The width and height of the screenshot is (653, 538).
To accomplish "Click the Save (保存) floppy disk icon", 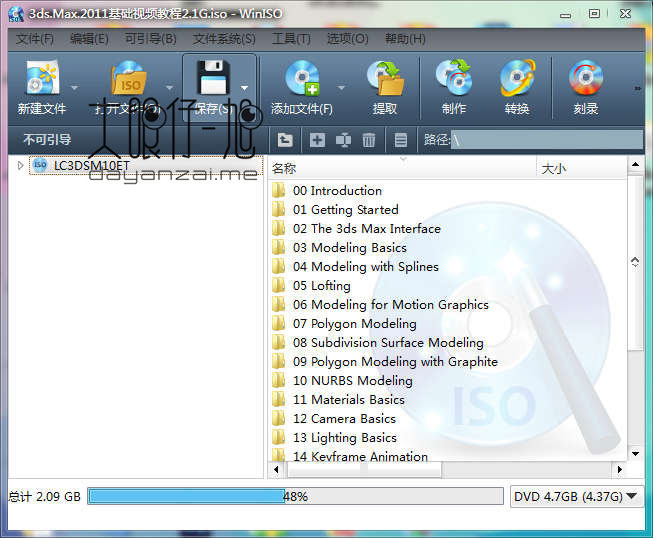I will (x=213, y=77).
